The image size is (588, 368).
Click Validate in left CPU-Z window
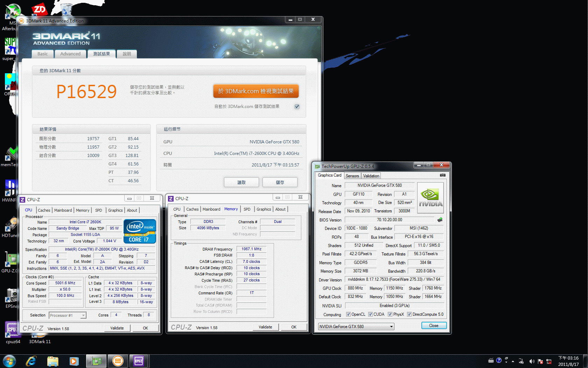117,328
